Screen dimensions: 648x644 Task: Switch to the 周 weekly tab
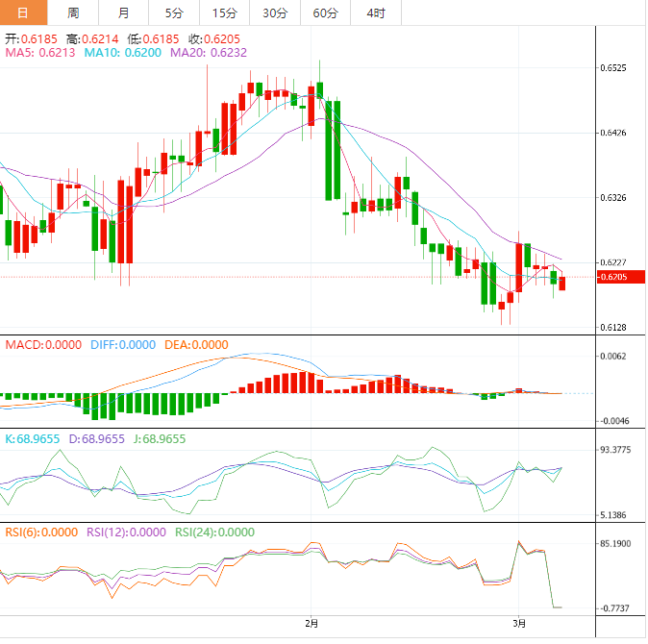coord(73,12)
